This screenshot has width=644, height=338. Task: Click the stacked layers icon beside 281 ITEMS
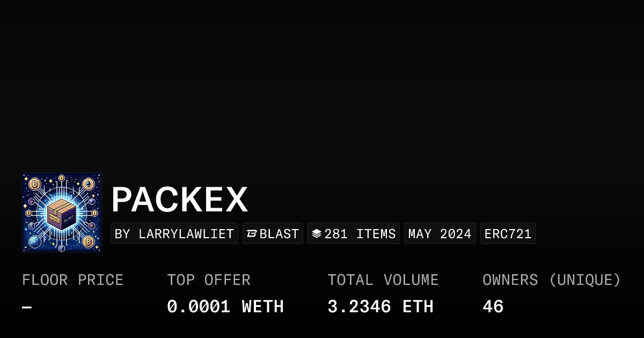[x=317, y=234]
